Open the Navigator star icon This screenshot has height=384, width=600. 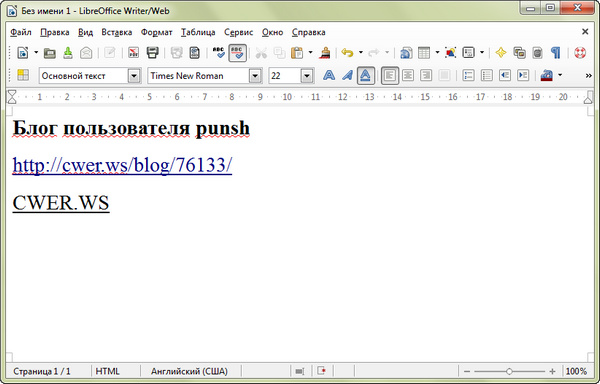point(501,53)
